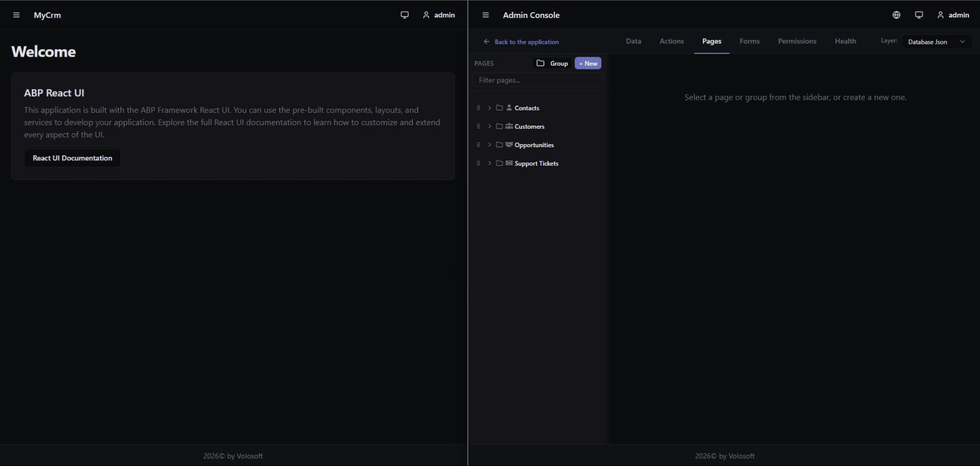The width and height of the screenshot is (980, 466).
Task: Expand the Opportunities group chevron
Action: click(x=489, y=145)
